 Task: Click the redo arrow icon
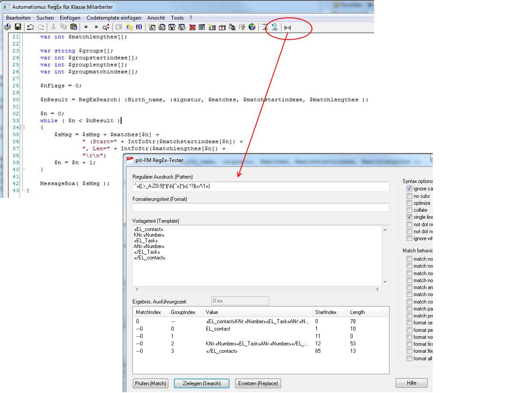[41, 27]
